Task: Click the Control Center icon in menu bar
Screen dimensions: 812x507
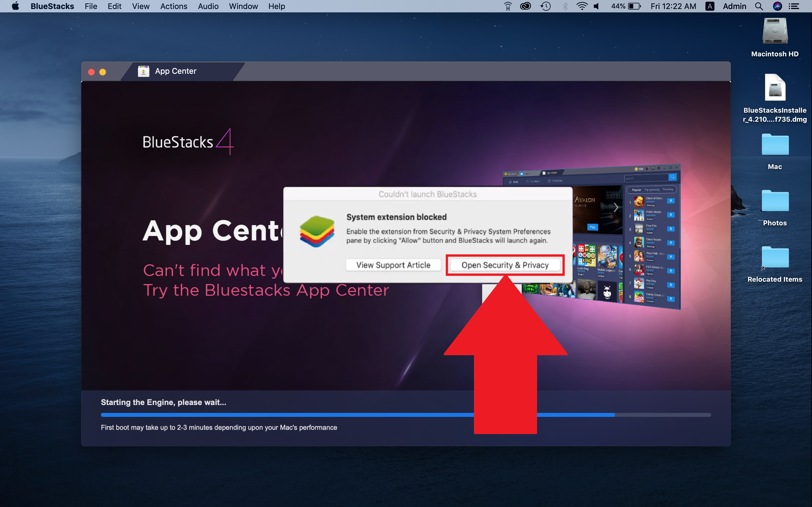Action: [x=796, y=6]
